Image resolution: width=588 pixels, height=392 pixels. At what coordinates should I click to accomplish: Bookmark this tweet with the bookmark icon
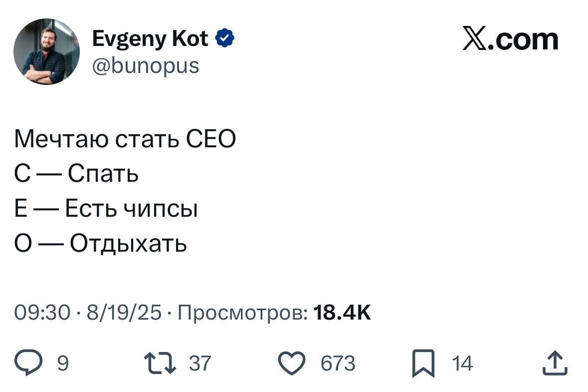point(423,364)
